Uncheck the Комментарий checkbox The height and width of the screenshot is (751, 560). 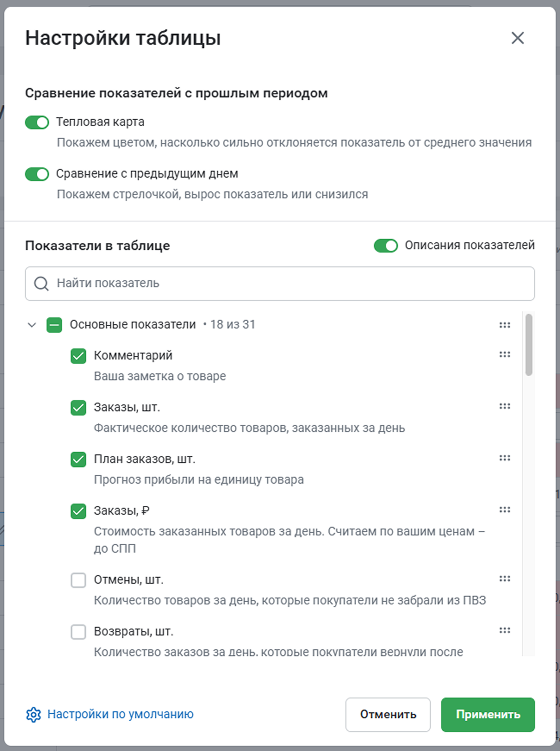pyautogui.click(x=78, y=356)
